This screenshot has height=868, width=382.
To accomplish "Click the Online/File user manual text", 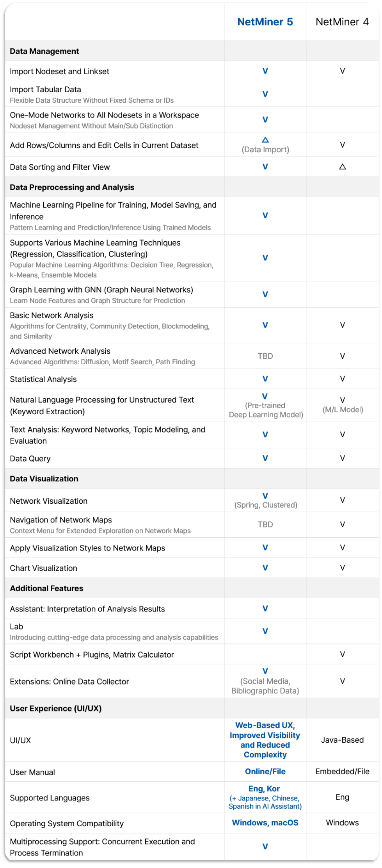I will point(265,772).
